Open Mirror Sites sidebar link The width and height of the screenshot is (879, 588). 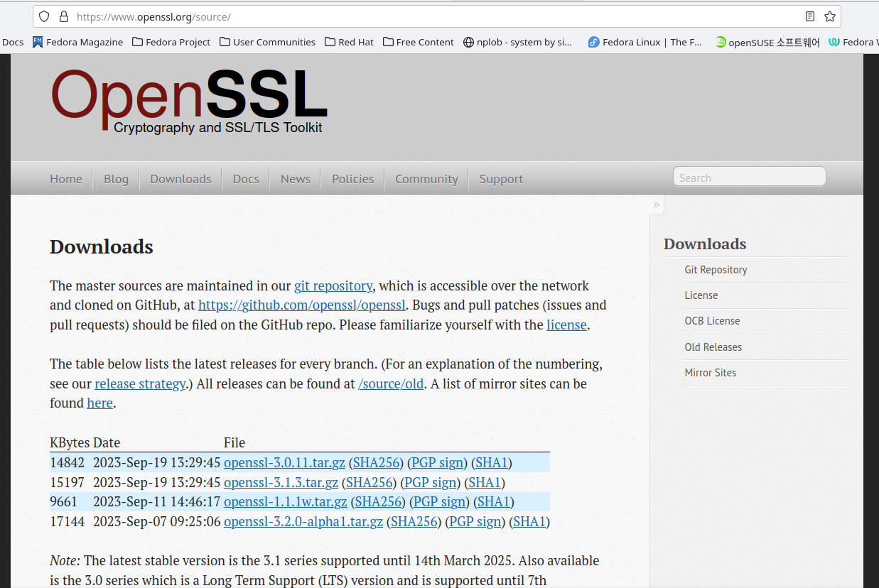click(x=710, y=373)
